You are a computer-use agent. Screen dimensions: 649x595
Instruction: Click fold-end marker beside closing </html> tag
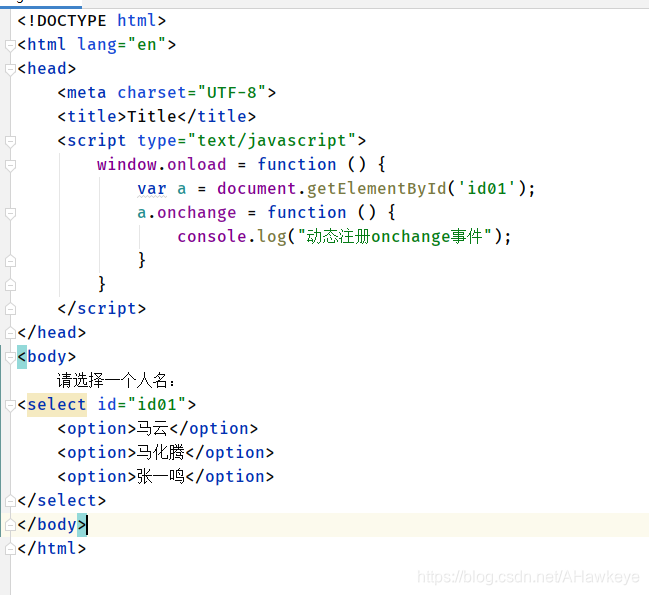(10, 549)
